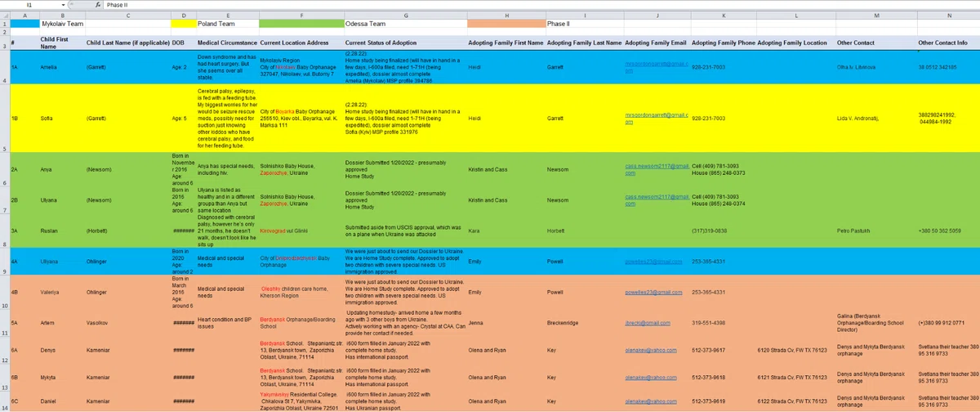This screenshot has width=980, height=412.
Task: Select the 'Olha Iv. Litvinova' contact cell
Action: pyautogui.click(x=876, y=67)
